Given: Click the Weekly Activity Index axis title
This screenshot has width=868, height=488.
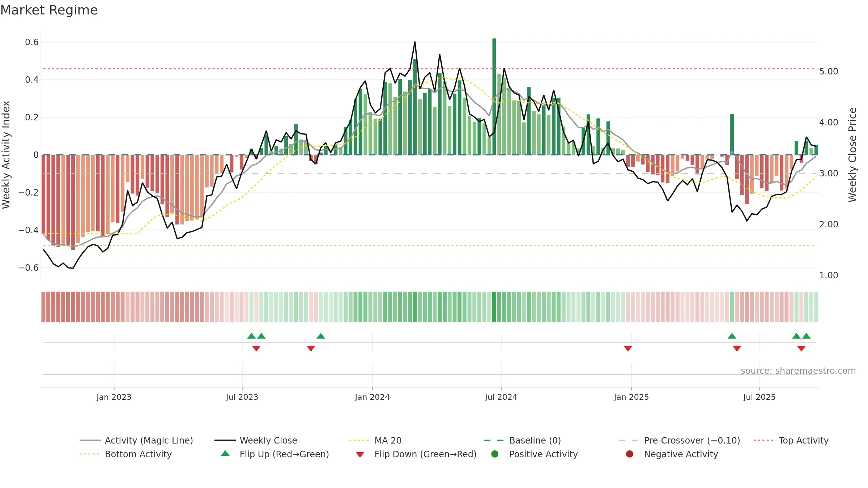Looking at the screenshot, I should pyautogui.click(x=6, y=155).
